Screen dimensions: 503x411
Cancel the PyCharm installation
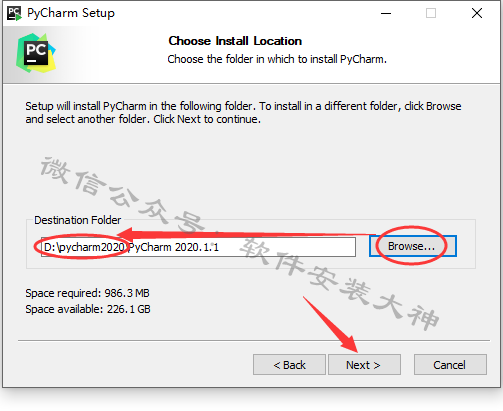[x=450, y=365]
